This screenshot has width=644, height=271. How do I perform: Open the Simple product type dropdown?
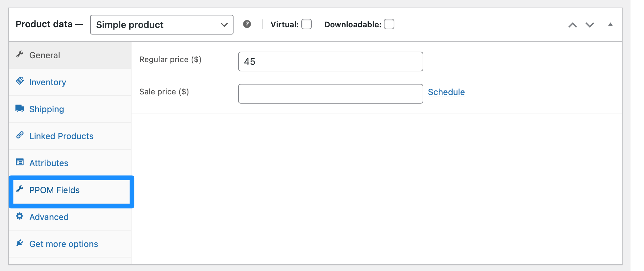tap(161, 25)
